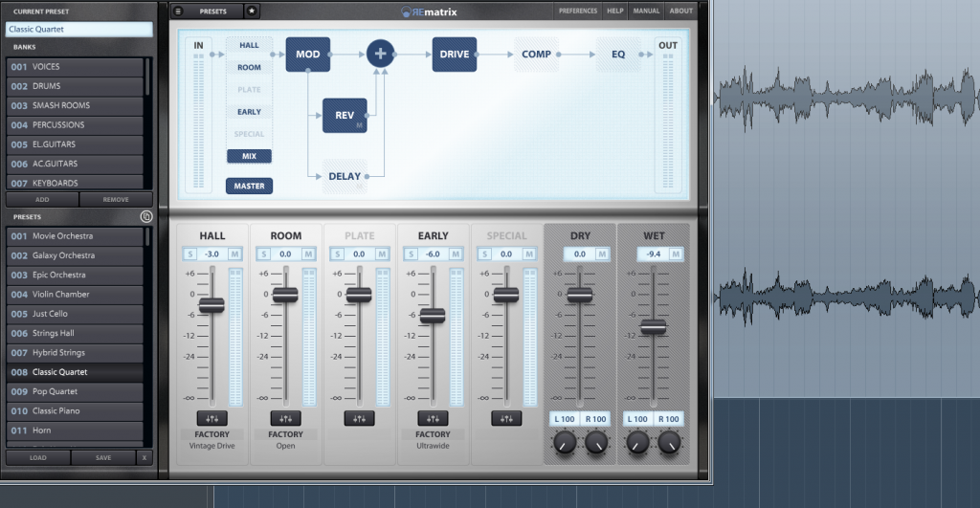Open PLATE channel settings icon

pos(360,419)
